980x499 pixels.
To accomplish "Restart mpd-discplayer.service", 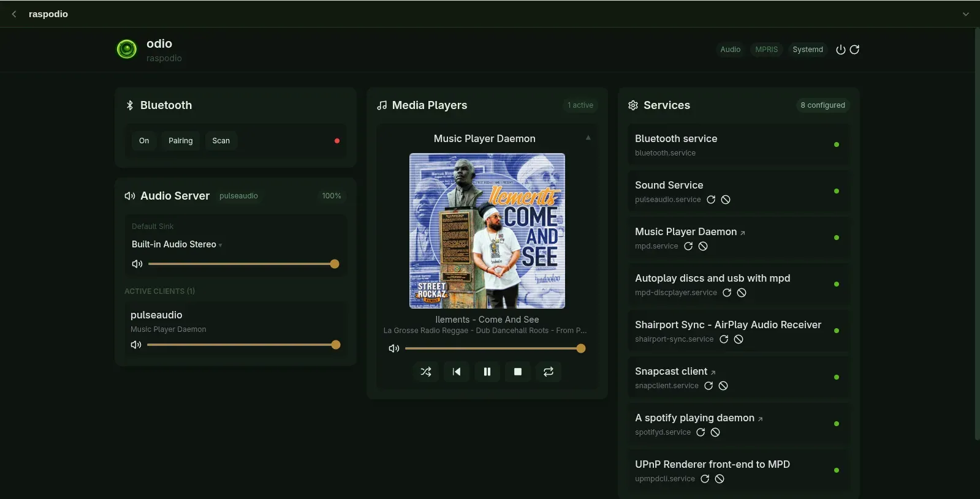I will 727,293.
